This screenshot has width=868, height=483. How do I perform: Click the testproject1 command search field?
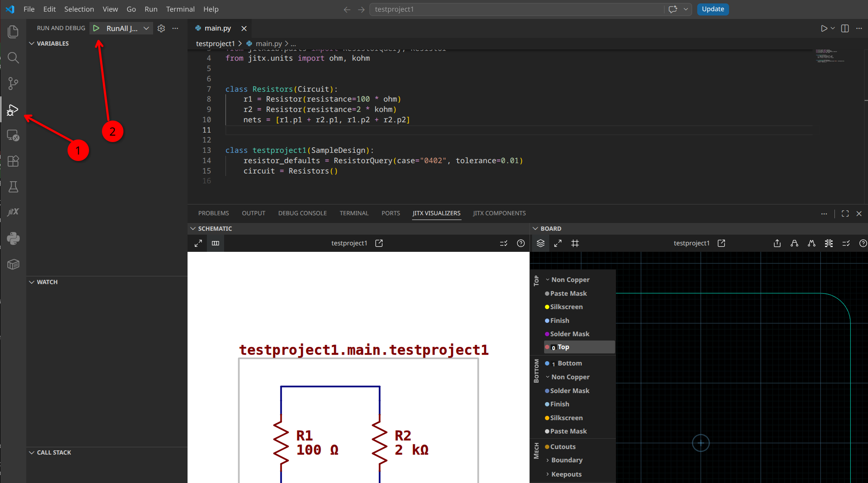516,9
